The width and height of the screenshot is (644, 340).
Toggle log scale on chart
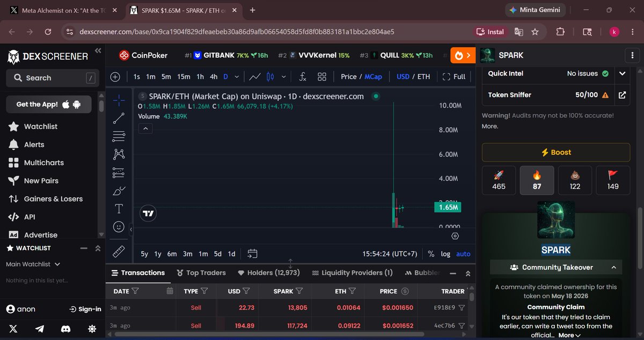tap(445, 254)
